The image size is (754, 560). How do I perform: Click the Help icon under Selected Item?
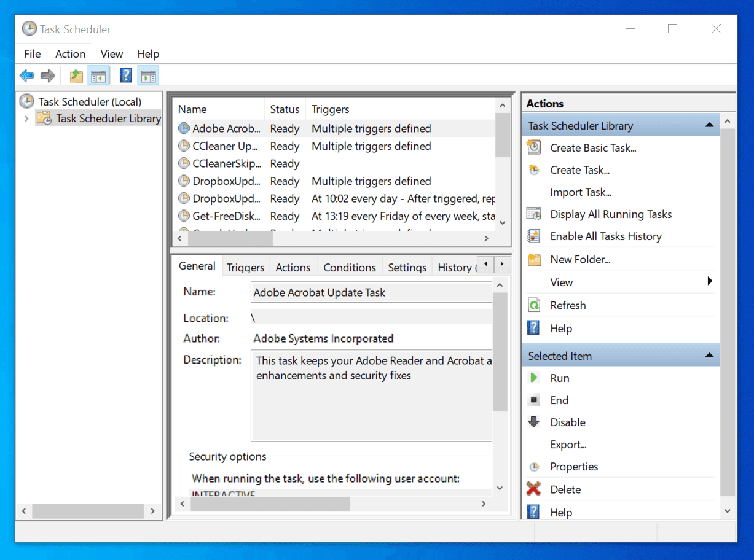534,512
